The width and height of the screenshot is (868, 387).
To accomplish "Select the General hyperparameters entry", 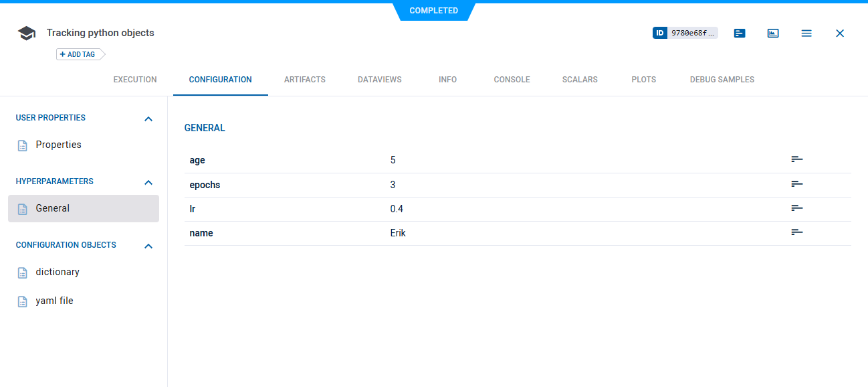I will tap(53, 208).
